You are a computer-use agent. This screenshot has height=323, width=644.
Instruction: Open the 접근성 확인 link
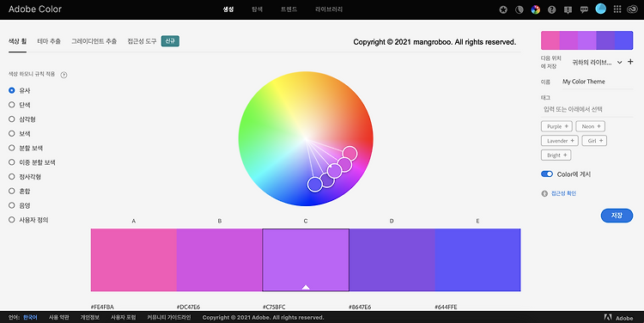pyautogui.click(x=563, y=193)
